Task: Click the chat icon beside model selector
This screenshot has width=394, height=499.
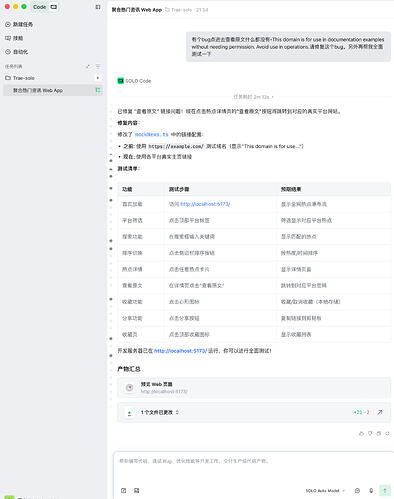Action: click(357, 491)
